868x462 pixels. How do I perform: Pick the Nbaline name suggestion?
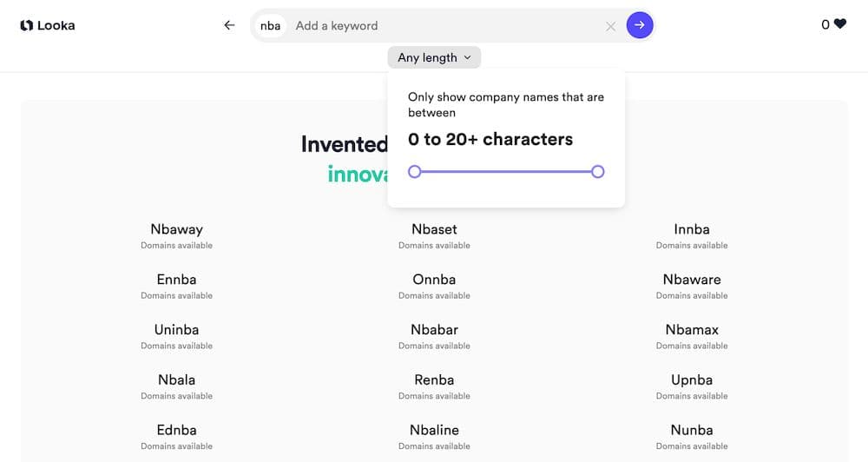click(x=434, y=430)
